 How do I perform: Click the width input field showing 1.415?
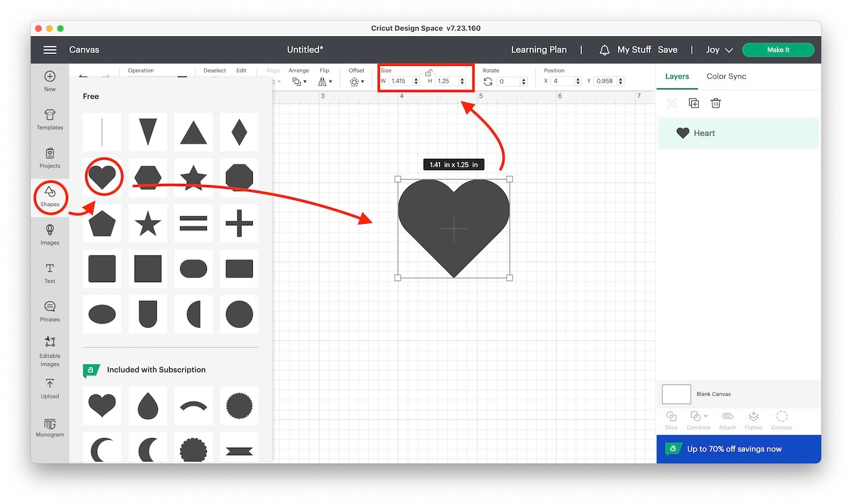401,82
